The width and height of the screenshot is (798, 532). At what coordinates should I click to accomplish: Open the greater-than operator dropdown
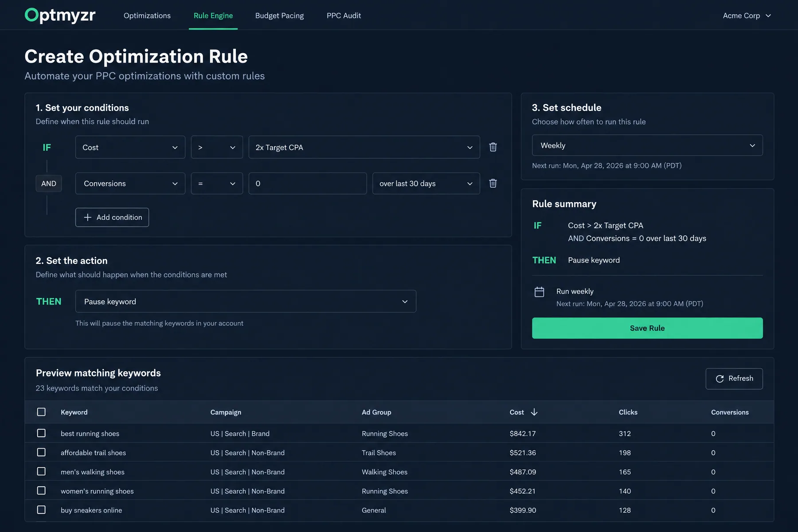pos(217,147)
